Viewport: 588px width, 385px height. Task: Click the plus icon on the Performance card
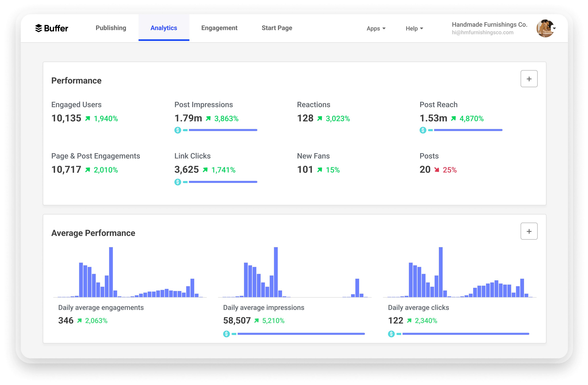click(x=529, y=78)
